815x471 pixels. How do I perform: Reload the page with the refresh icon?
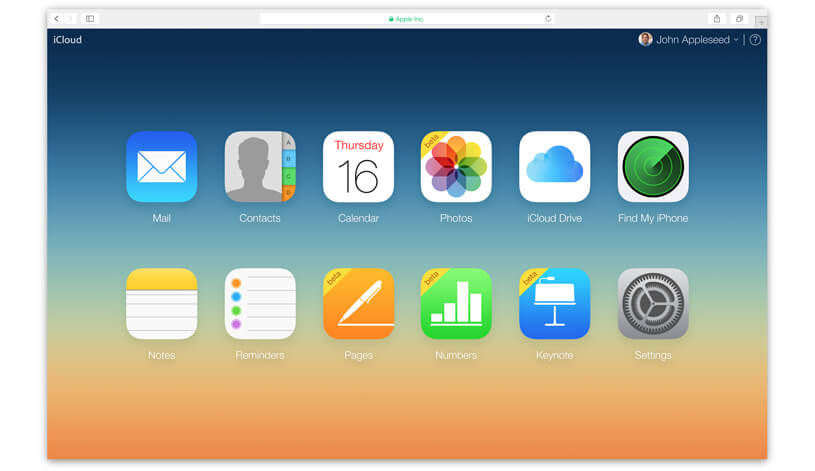tap(548, 19)
